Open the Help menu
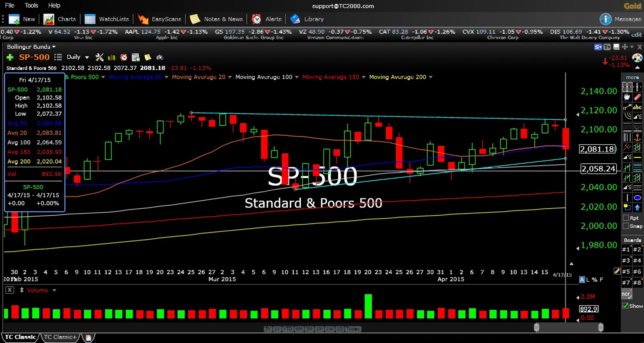The image size is (644, 343). coord(54,5)
